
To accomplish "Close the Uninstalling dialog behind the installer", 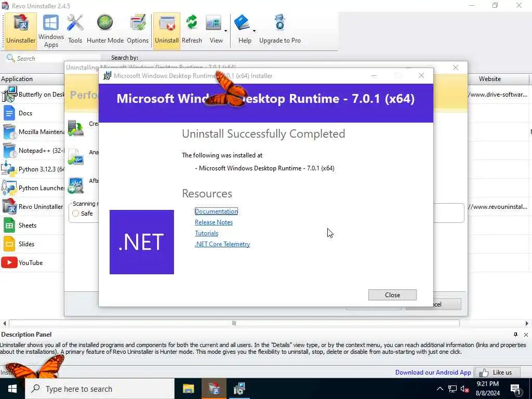I will 455,68.
